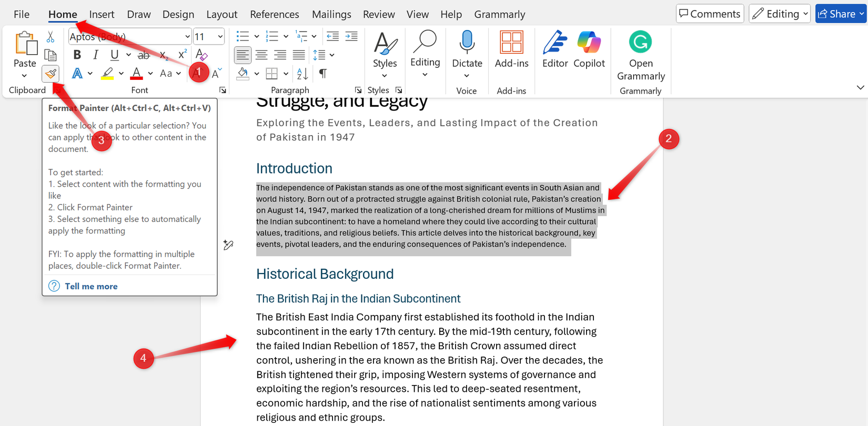
Task: Open the Review tab
Action: [x=379, y=14]
